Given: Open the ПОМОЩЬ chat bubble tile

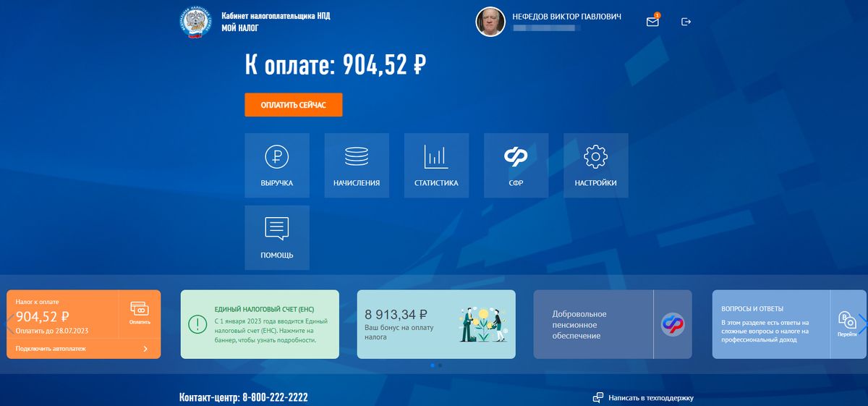Looking at the screenshot, I should click(x=277, y=237).
